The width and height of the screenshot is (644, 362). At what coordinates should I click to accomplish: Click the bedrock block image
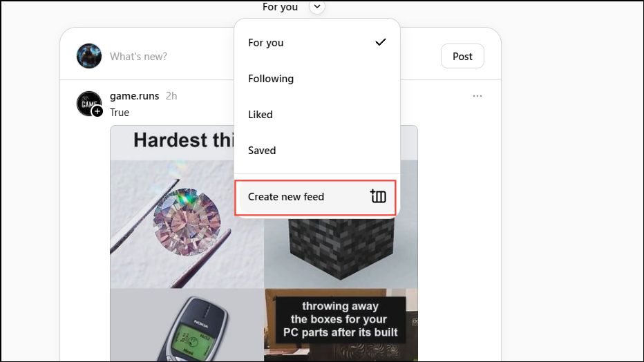point(341,252)
